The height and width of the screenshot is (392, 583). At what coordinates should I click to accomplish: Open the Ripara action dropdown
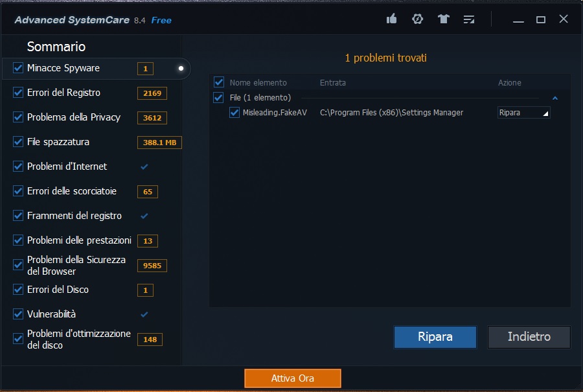pyautogui.click(x=523, y=113)
